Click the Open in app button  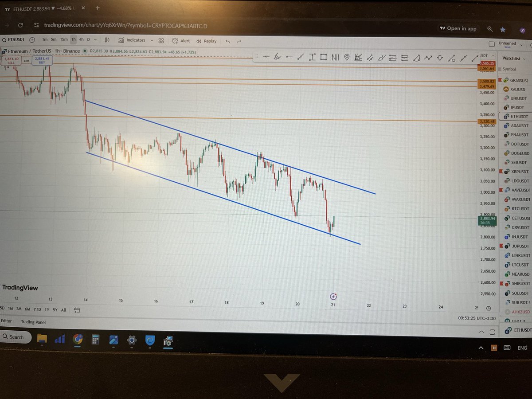point(458,28)
